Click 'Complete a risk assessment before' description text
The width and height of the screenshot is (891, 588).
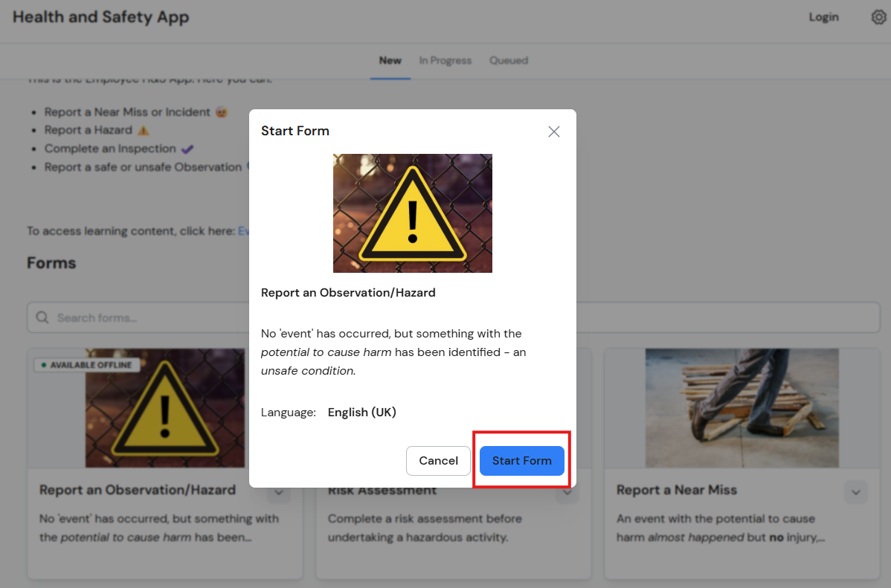point(425,519)
